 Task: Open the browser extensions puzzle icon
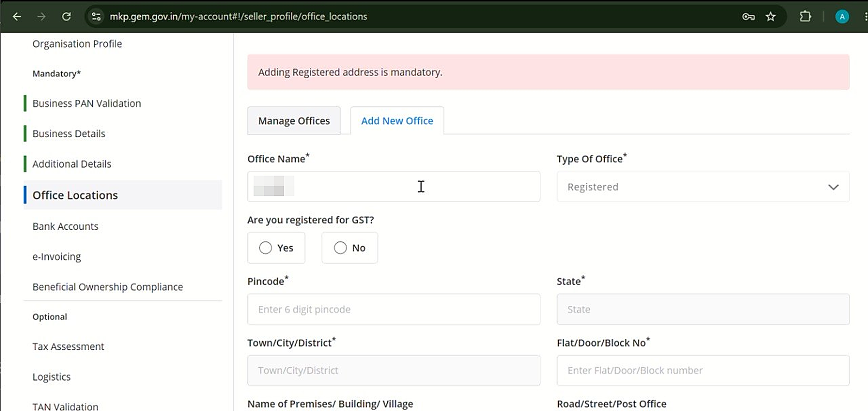tap(805, 16)
